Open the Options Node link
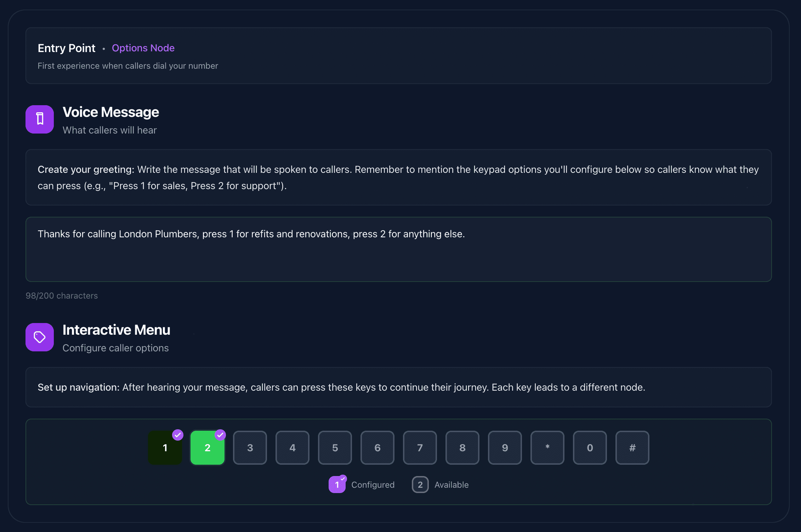The width and height of the screenshot is (801, 532). tap(143, 48)
